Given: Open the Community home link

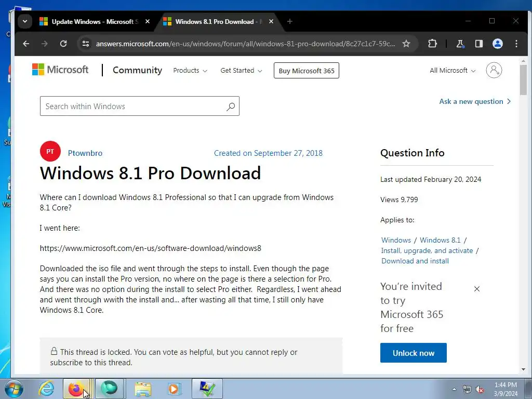Looking at the screenshot, I should tap(137, 70).
